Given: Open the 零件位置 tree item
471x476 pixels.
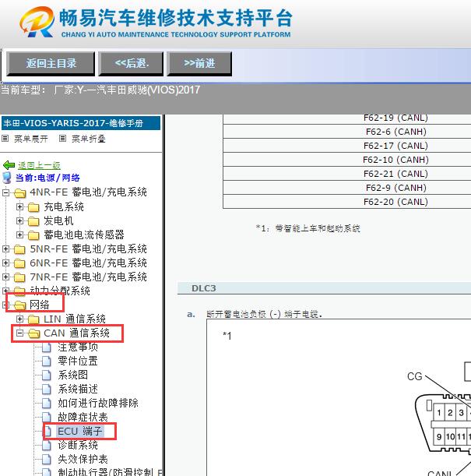Looking at the screenshot, I should [x=78, y=361].
